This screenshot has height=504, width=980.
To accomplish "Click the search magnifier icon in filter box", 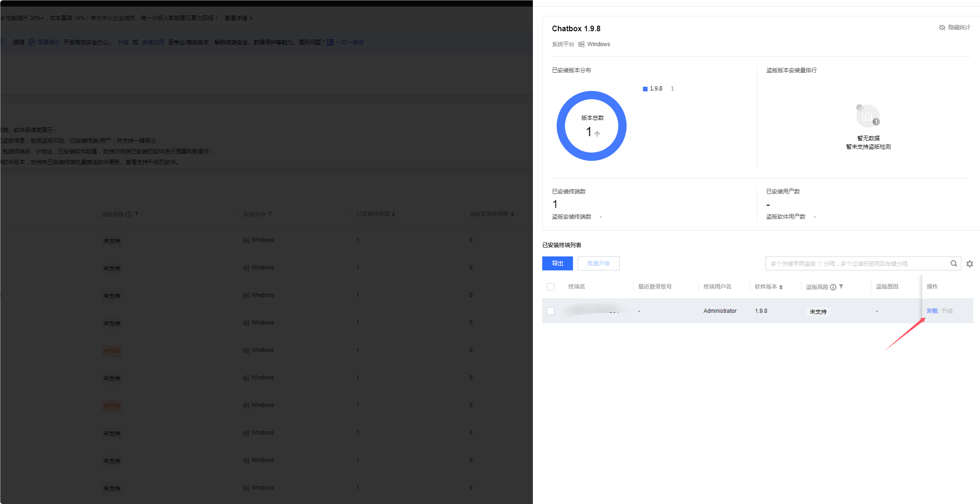I will 954,263.
